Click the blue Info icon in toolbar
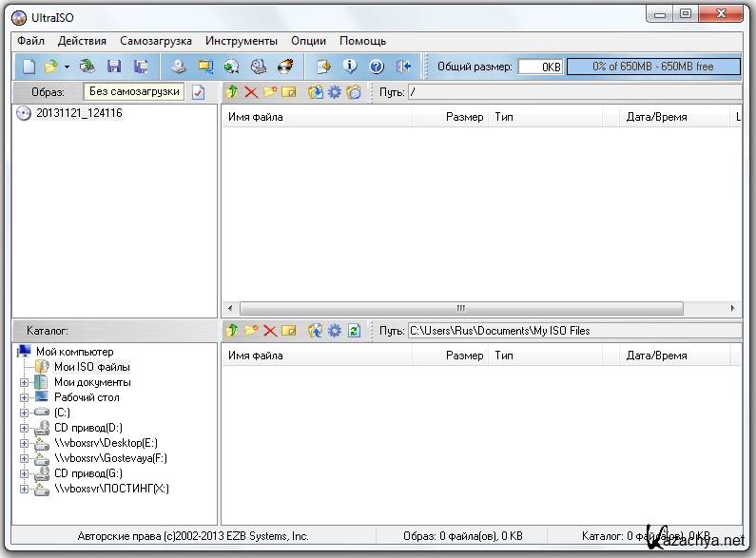The height and width of the screenshot is (558, 756). [x=350, y=67]
